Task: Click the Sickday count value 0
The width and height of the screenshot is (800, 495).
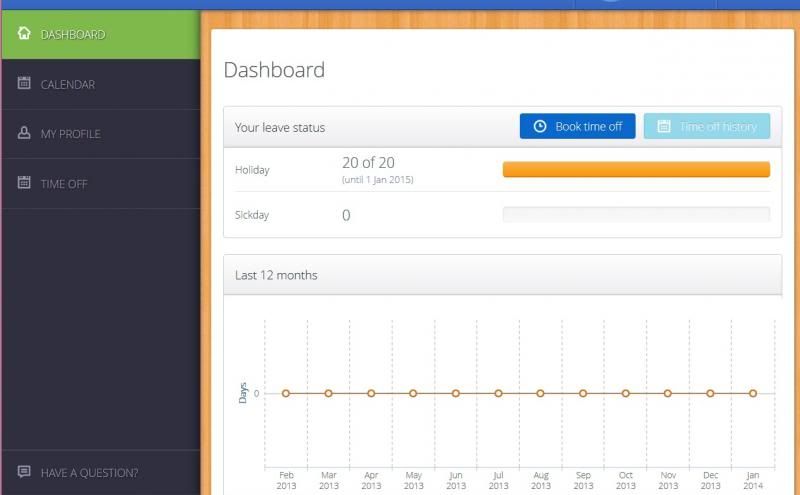Action: pyautogui.click(x=346, y=215)
